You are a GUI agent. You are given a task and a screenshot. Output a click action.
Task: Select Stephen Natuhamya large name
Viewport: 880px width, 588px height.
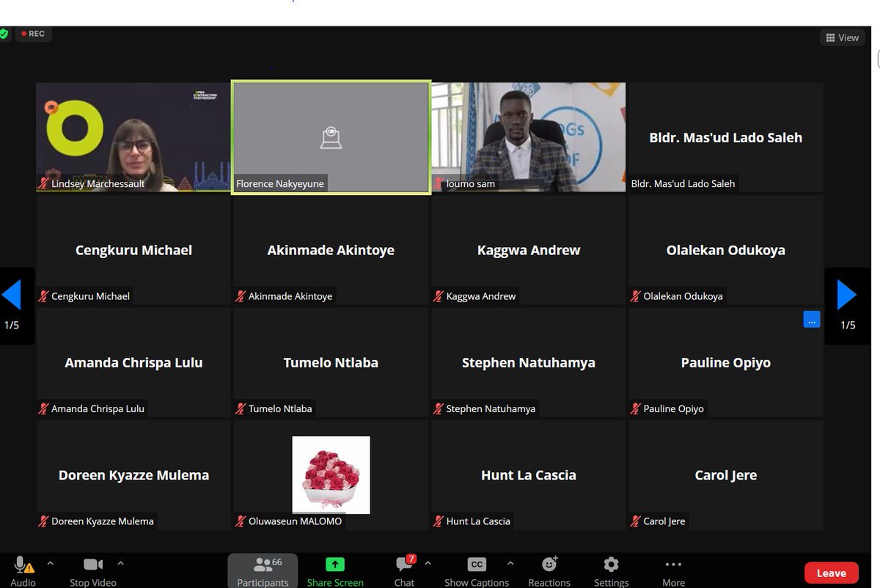pos(529,362)
